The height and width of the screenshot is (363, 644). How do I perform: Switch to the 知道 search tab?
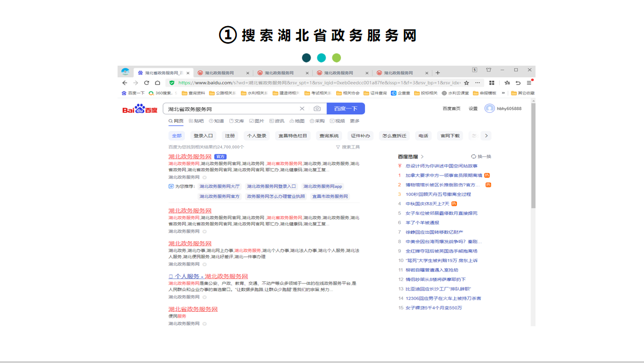point(216,121)
